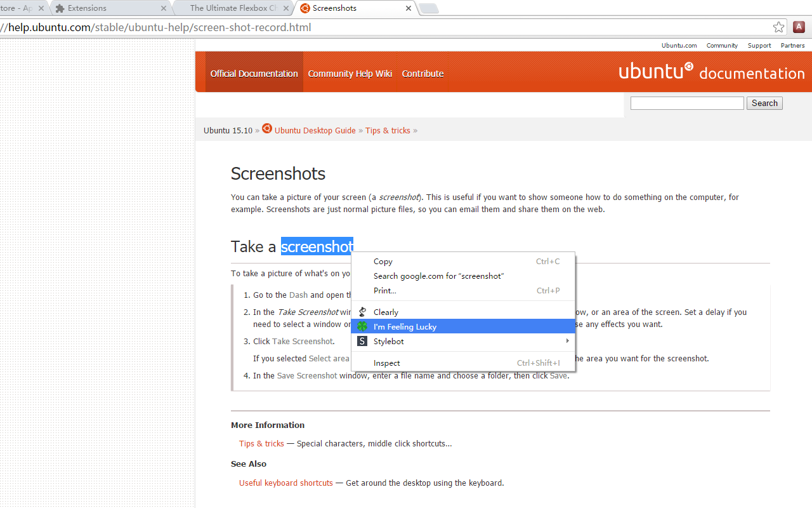Click the red A extension icon
812x508 pixels.
coord(799,27)
